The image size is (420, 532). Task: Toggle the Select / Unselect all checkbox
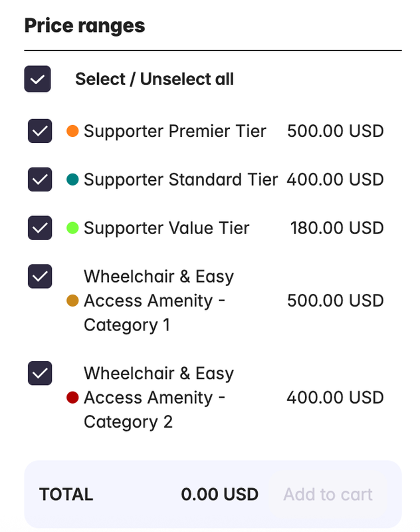[x=37, y=79]
